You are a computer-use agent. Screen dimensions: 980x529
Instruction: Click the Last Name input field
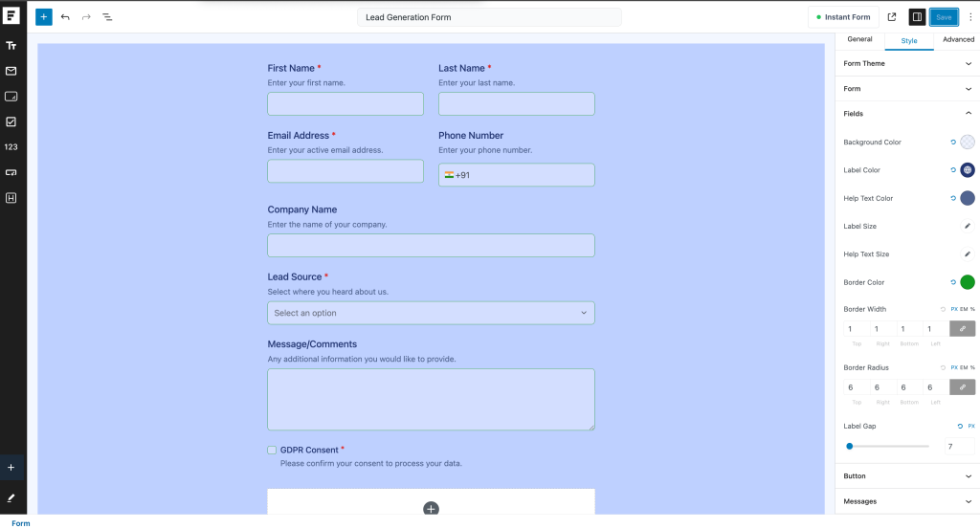(x=516, y=103)
